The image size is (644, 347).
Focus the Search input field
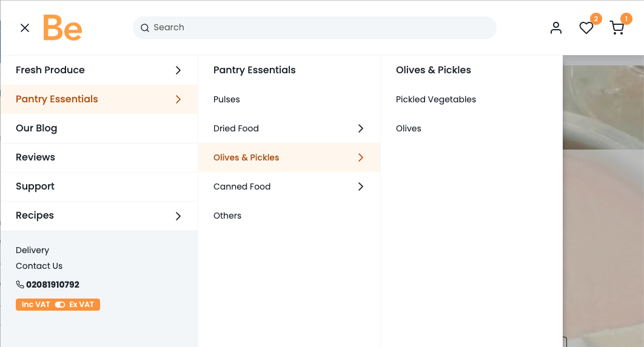(x=321, y=28)
